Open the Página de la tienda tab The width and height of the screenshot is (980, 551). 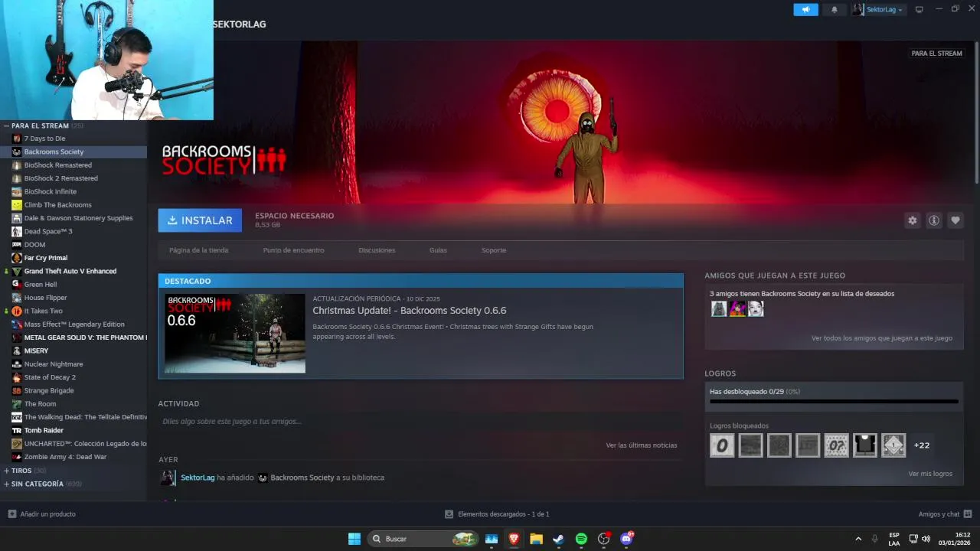click(198, 250)
